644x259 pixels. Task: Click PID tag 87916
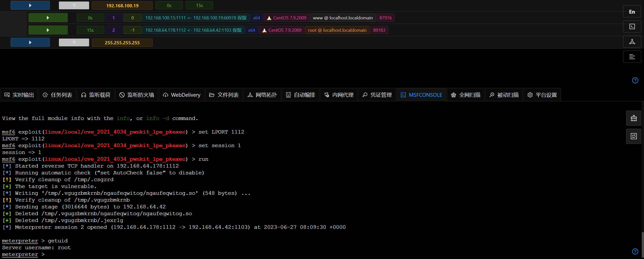(x=385, y=18)
